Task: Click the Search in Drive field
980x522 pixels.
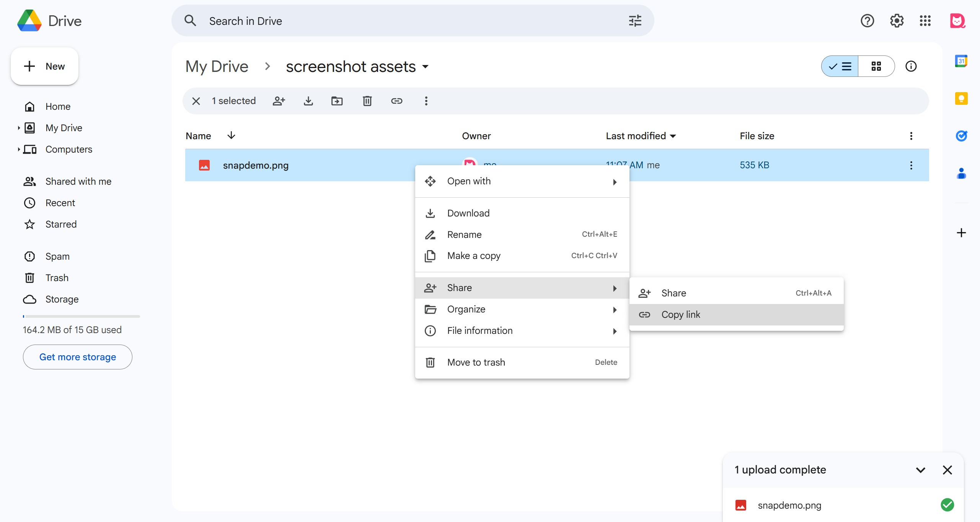Action: point(413,21)
